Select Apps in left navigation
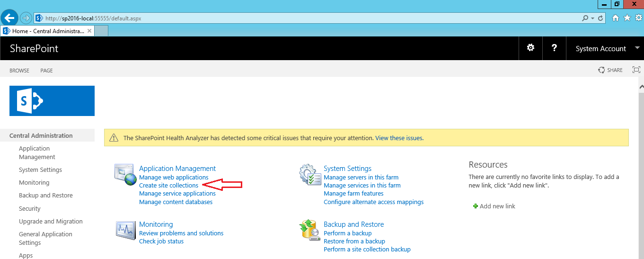 (26, 255)
